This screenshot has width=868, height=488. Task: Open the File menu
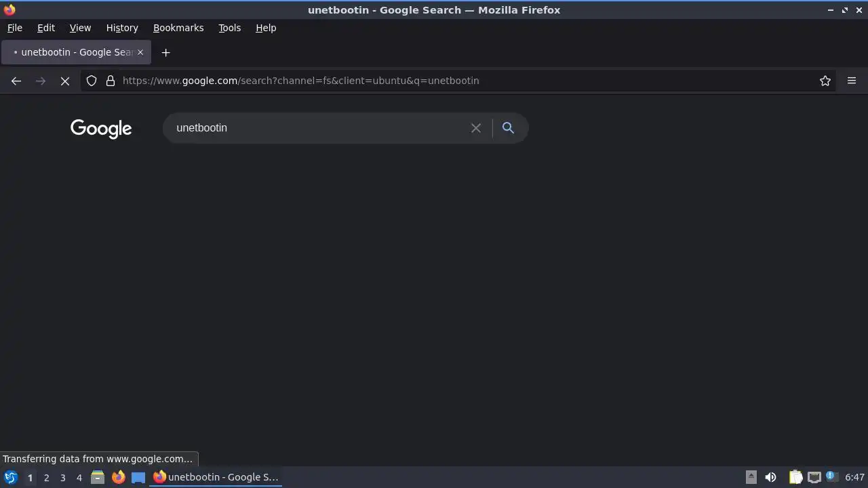coord(14,28)
